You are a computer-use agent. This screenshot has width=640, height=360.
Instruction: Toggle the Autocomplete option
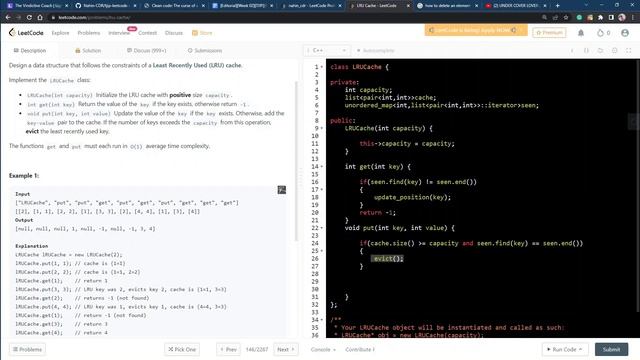click(x=376, y=51)
